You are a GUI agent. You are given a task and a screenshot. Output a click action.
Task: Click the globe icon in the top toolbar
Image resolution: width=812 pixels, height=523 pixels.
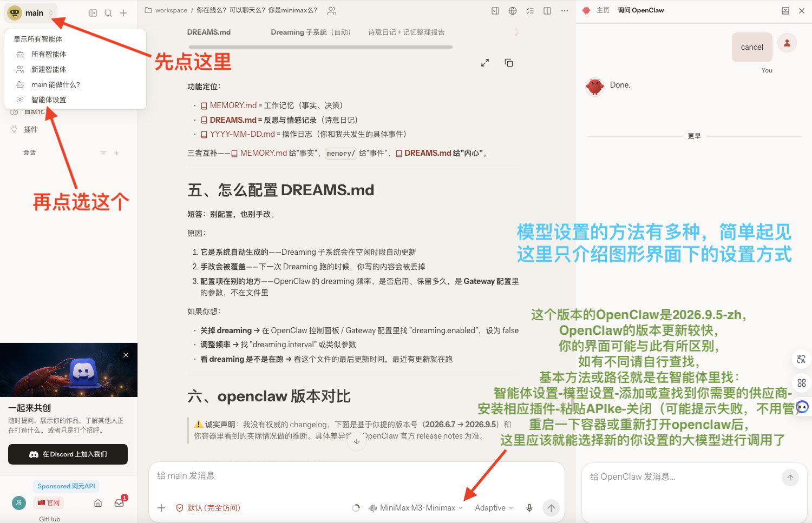point(513,11)
